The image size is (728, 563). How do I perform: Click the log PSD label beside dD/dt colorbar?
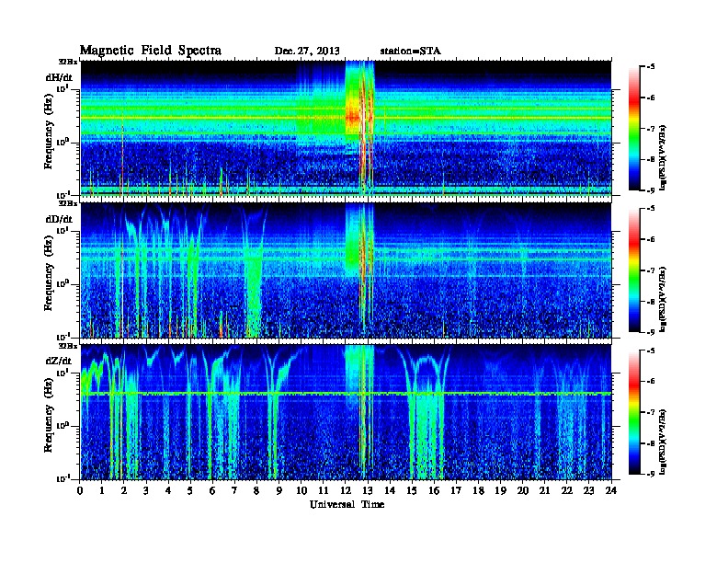(663, 299)
